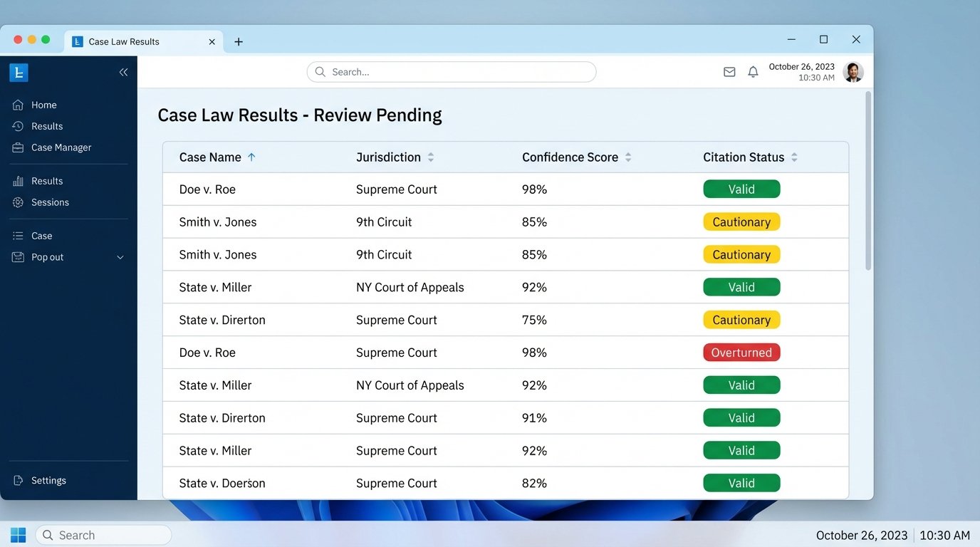Click the notifications bell icon
This screenshot has width=980, height=547.
pyautogui.click(x=753, y=71)
